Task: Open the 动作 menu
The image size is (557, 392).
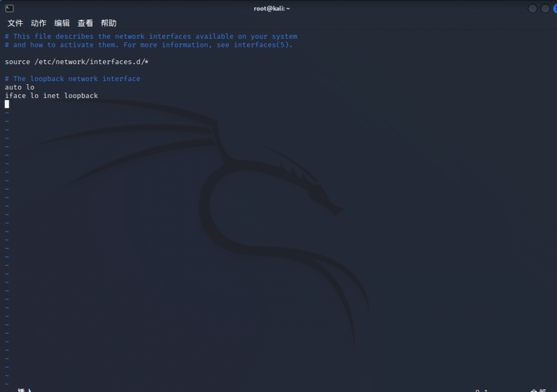Action: tap(39, 23)
